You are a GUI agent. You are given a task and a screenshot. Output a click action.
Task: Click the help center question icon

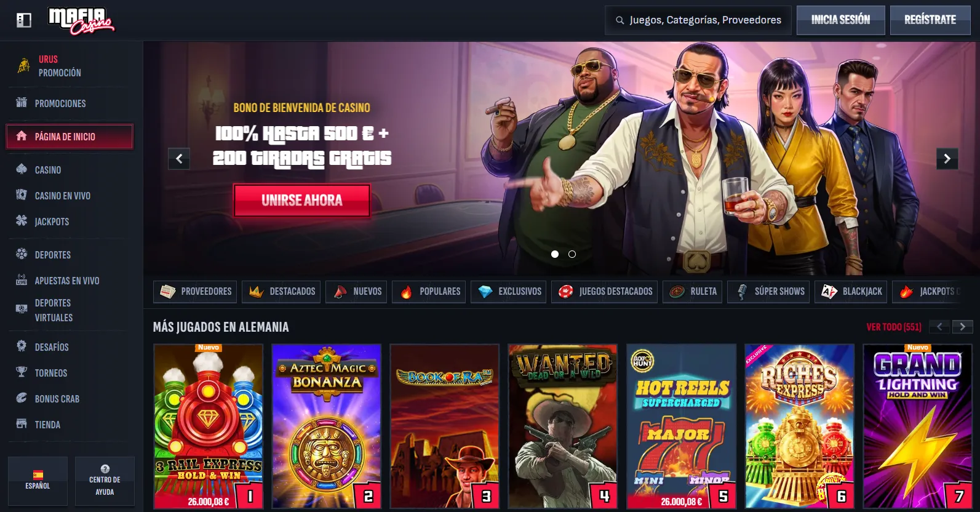click(105, 469)
